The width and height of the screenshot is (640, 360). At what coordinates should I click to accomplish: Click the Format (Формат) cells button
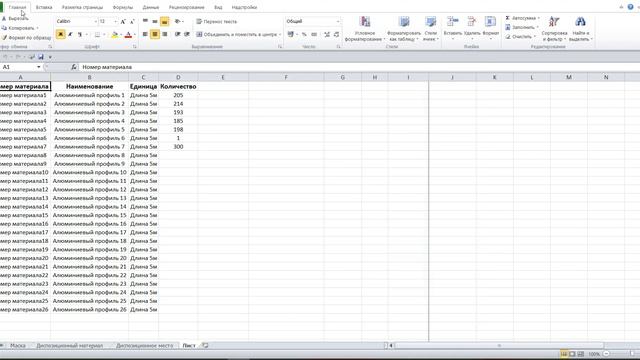click(491, 28)
